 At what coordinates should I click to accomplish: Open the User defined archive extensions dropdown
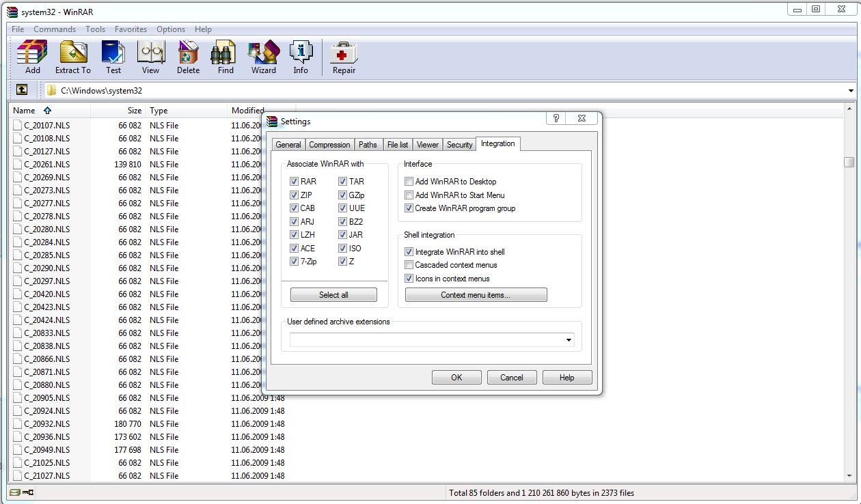click(569, 340)
